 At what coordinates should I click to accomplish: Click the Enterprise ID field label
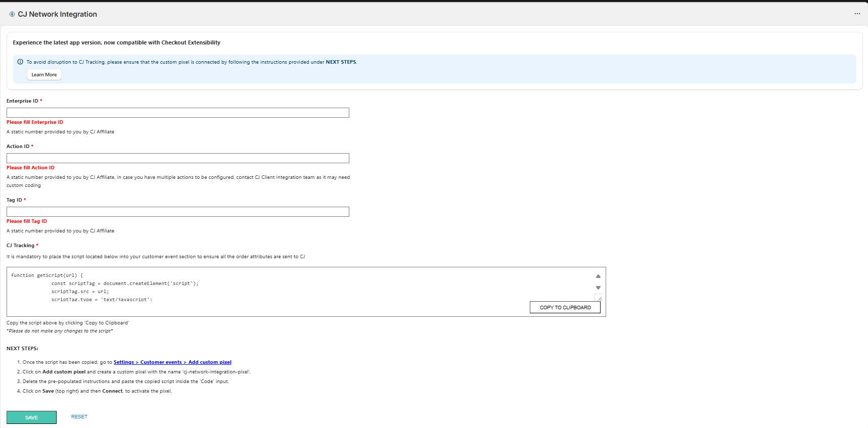click(24, 101)
